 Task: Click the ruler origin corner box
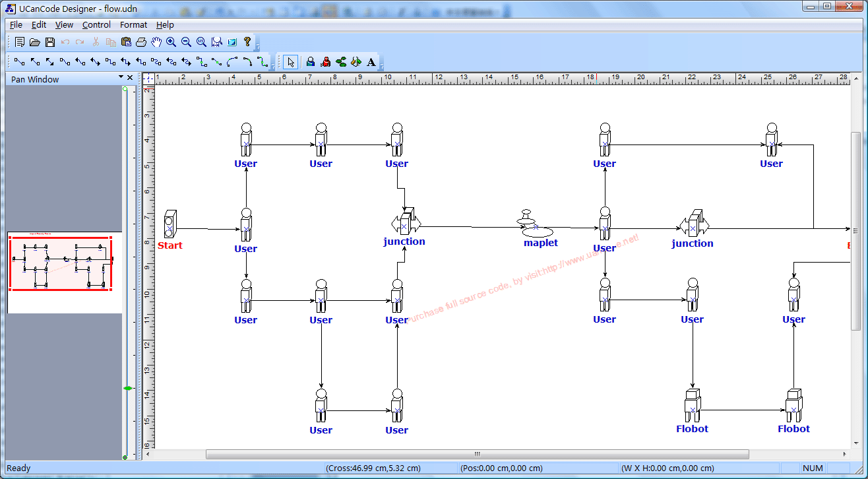[x=148, y=79]
